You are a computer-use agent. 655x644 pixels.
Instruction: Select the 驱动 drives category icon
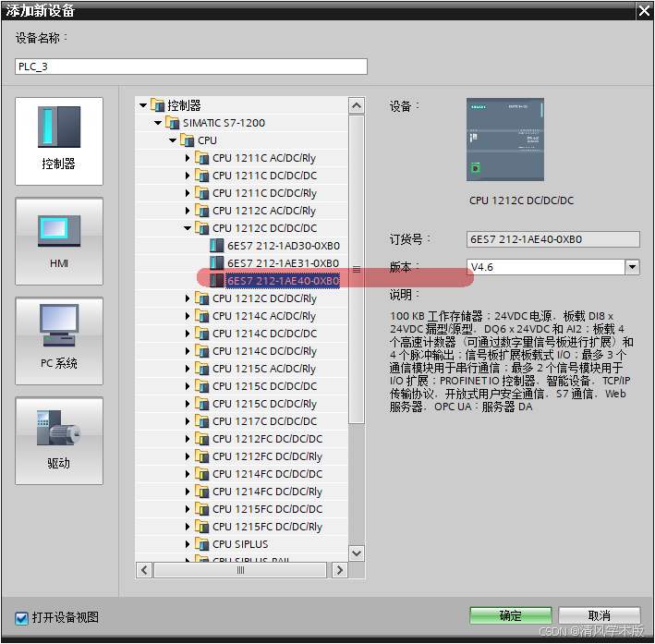[x=59, y=441]
